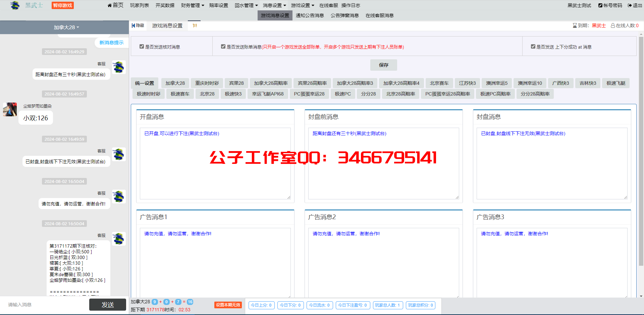Screen dimensions: 644x315
Task: Select 公告弹窗消息 submenu tab
Action: [345, 15]
